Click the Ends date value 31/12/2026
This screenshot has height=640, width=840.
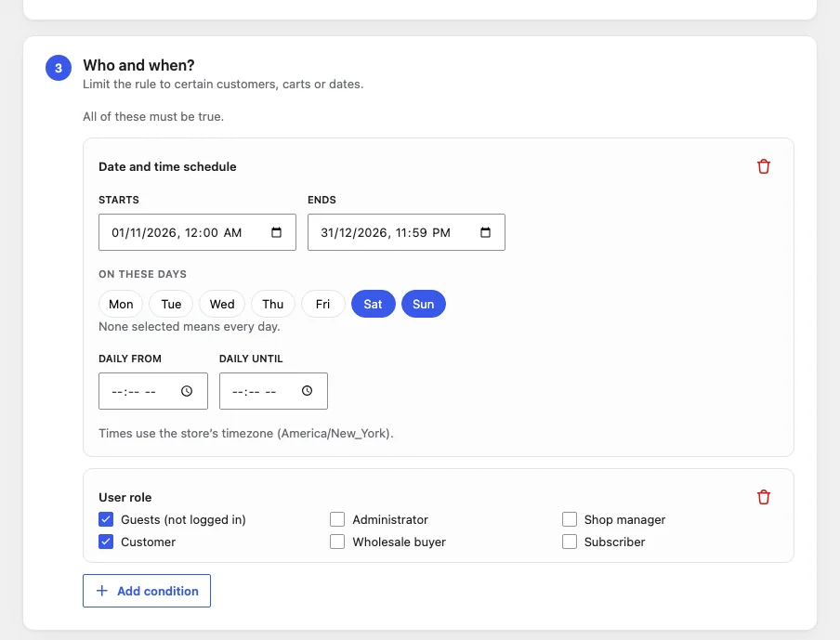pyautogui.click(x=354, y=233)
